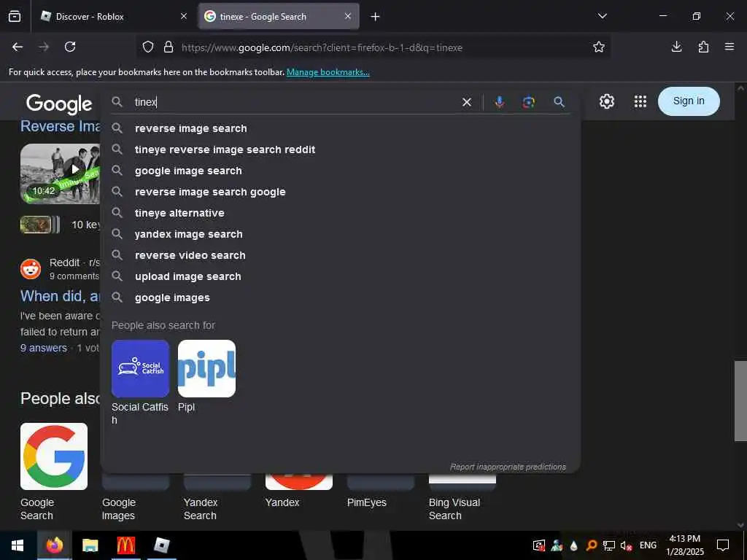Bookmark this page with the star

point(599,47)
